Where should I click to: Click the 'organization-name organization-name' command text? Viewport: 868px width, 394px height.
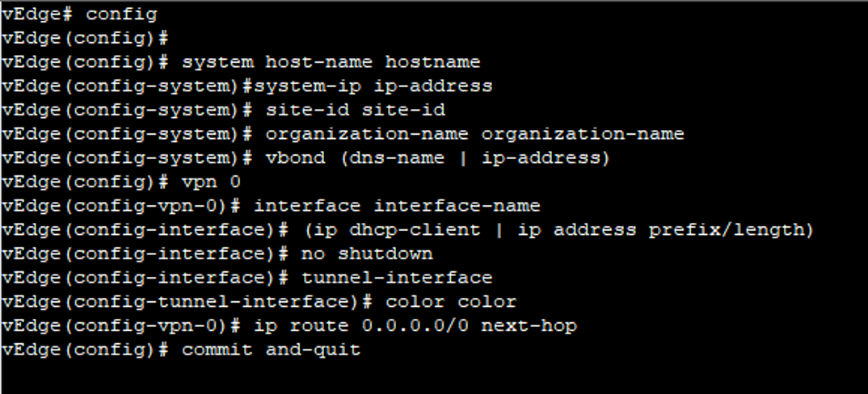pyautogui.click(x=474, y=135)
